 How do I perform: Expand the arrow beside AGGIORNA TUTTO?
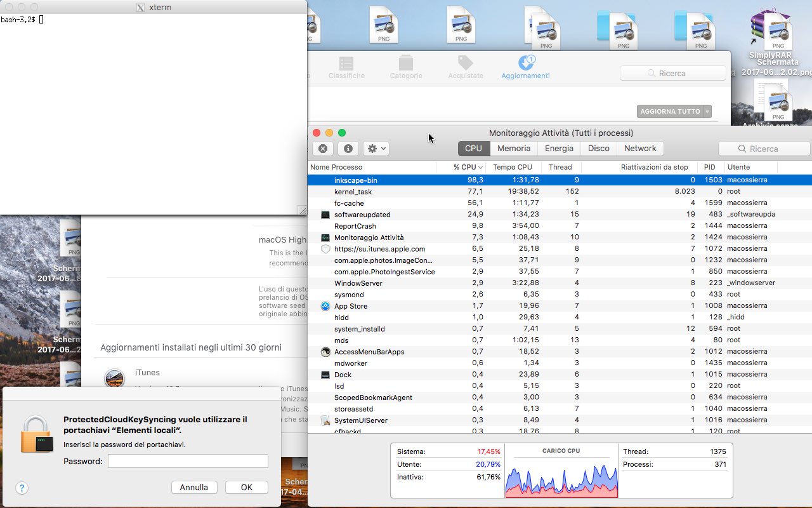(707, 112)
